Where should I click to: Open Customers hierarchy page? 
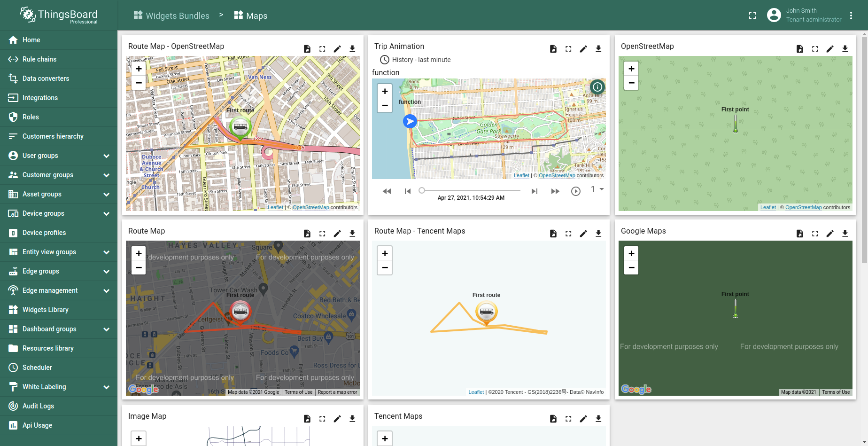coord(59,136)
